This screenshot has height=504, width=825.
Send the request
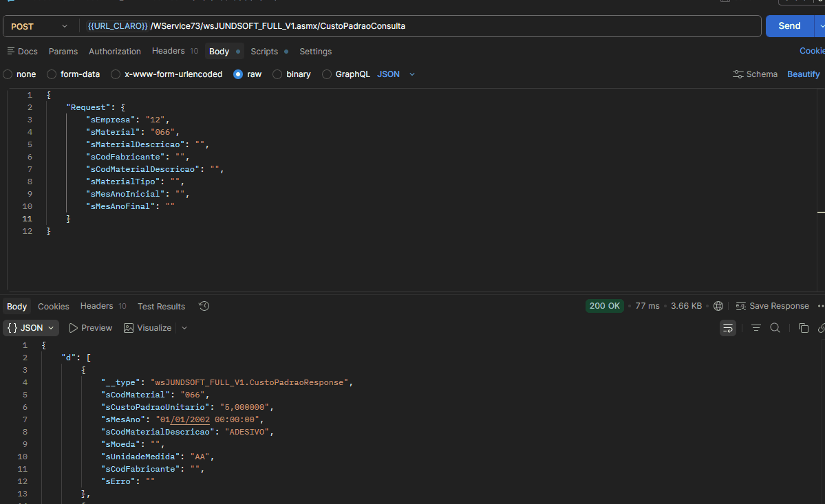[x=789, y=25]
